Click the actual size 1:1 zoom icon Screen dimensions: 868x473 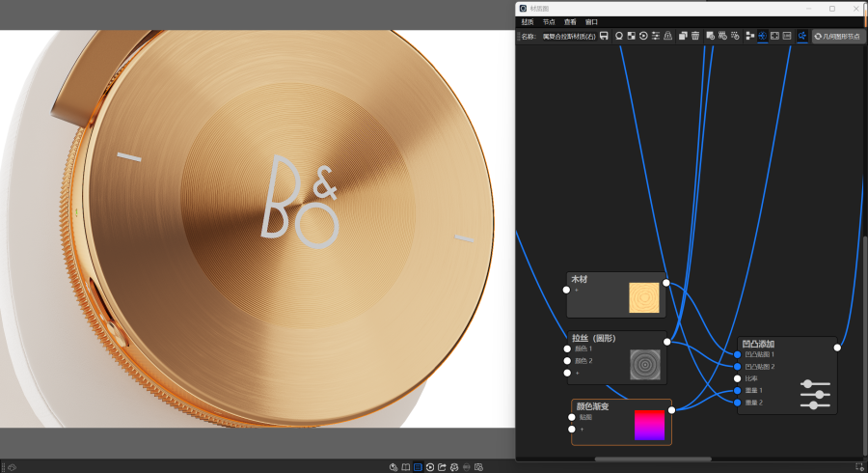pyautogui.click(x=787, y=36)
